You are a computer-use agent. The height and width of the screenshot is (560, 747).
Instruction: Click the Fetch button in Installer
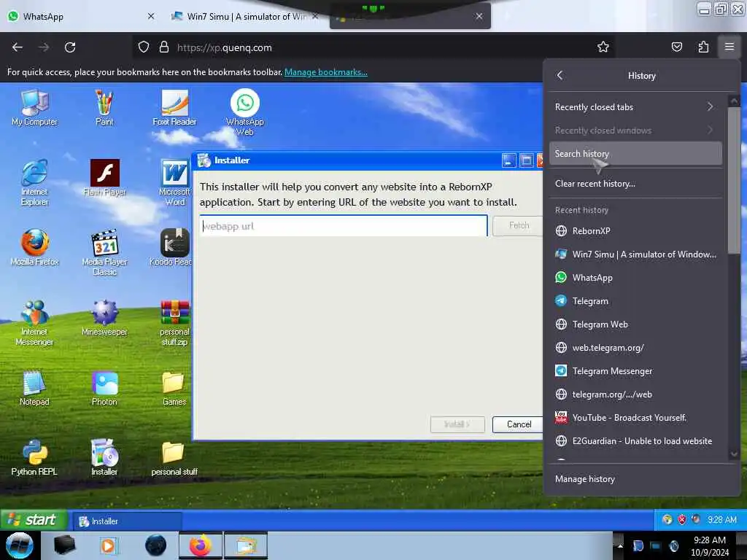[519, 225]
